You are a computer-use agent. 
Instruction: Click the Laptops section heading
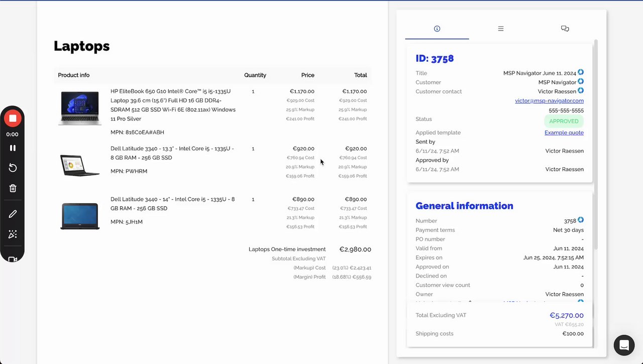point(81,46)
